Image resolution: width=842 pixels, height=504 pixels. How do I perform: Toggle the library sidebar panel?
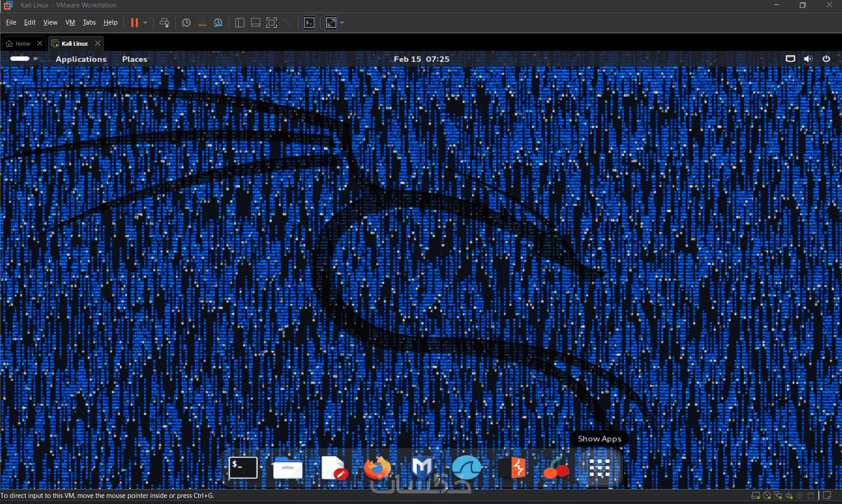[240, 23]
